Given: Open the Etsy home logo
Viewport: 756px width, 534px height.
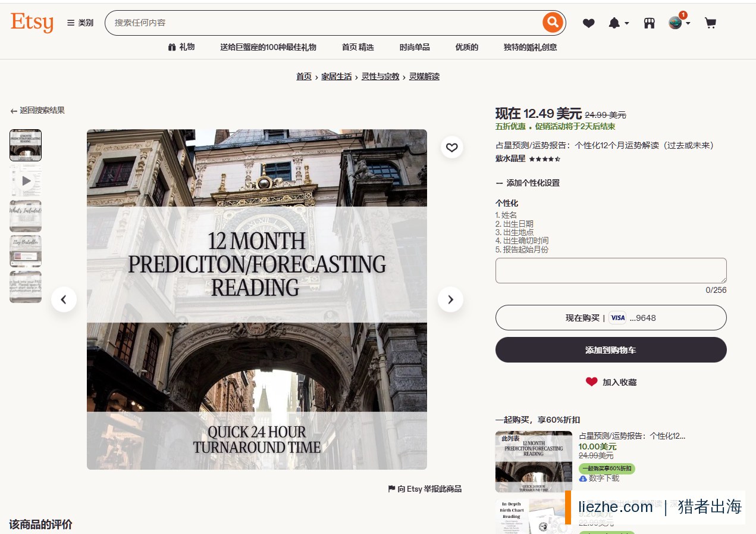Looking at the screenshot, I should pyautogui.click(x=32, y=23).
